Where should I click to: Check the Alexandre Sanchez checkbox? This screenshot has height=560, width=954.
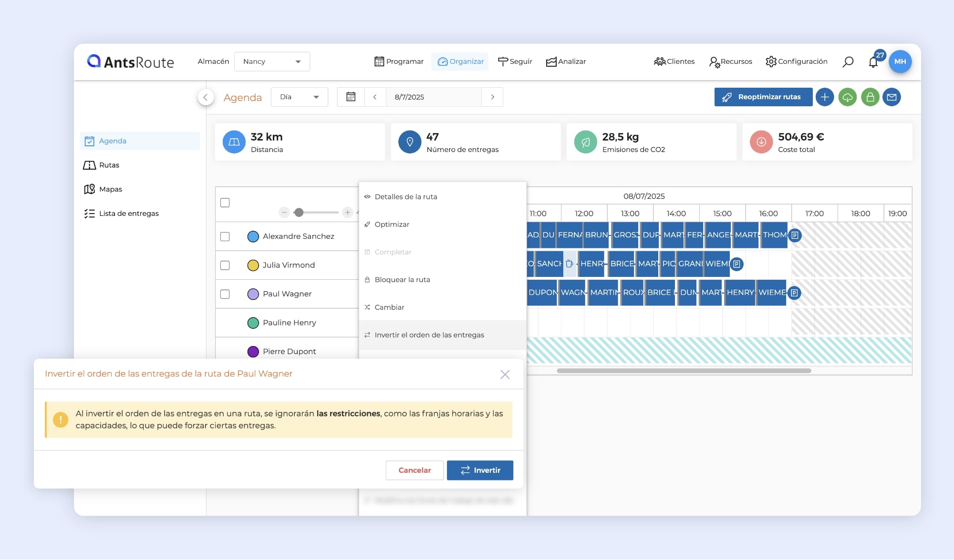pos(225,236)
